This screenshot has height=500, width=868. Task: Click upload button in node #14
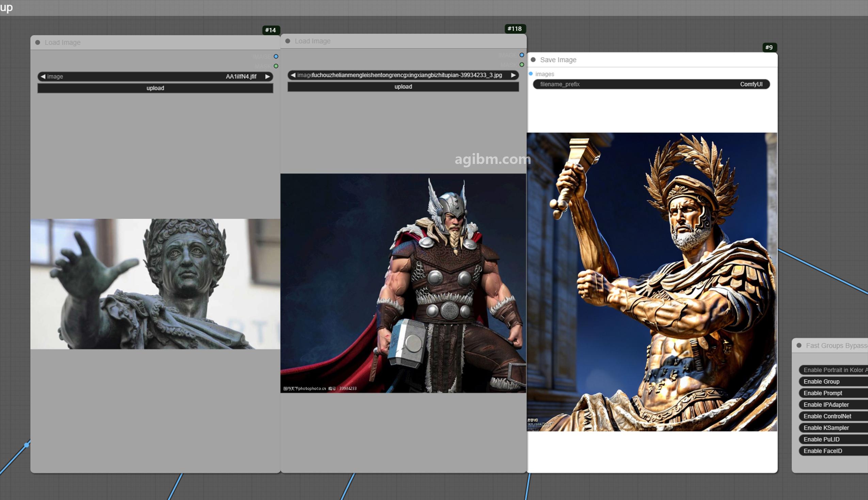point(155,88)
